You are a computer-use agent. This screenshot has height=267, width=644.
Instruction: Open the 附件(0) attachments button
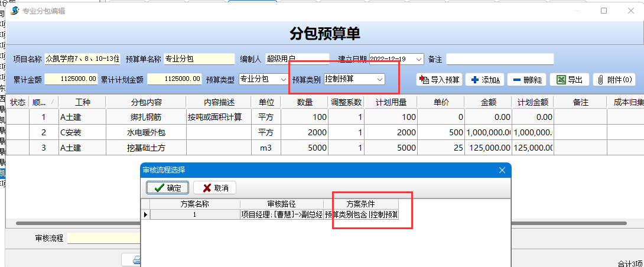[x=614, y=80]
